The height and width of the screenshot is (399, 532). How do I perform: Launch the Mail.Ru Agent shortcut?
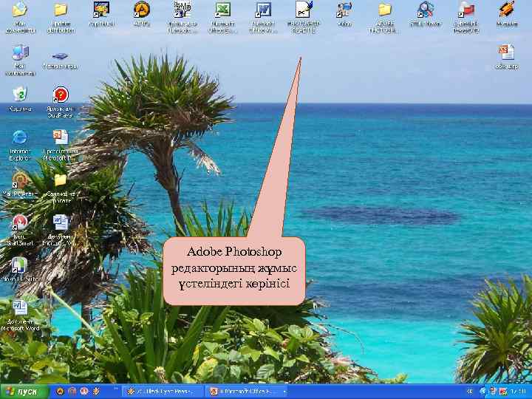[x=20, y=184]
